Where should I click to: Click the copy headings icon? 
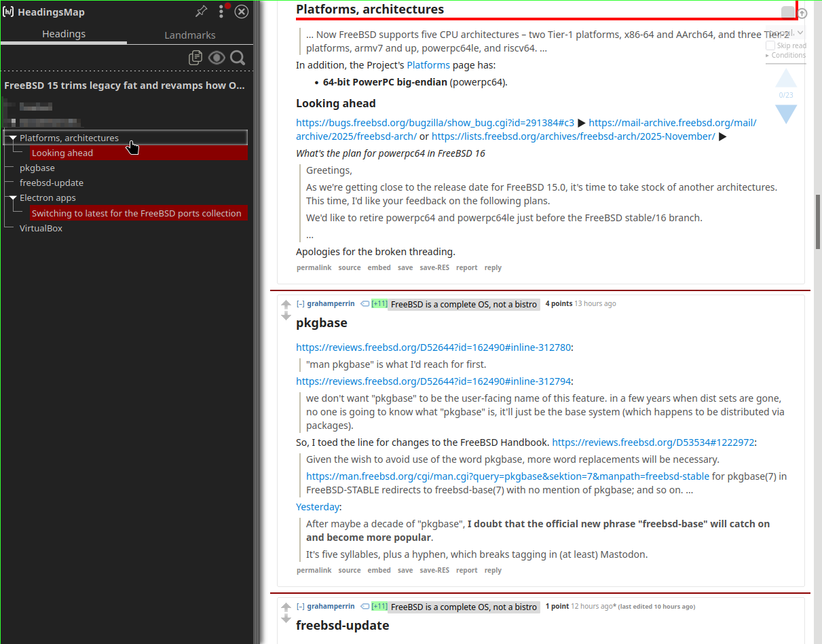[x=195, y=58]
